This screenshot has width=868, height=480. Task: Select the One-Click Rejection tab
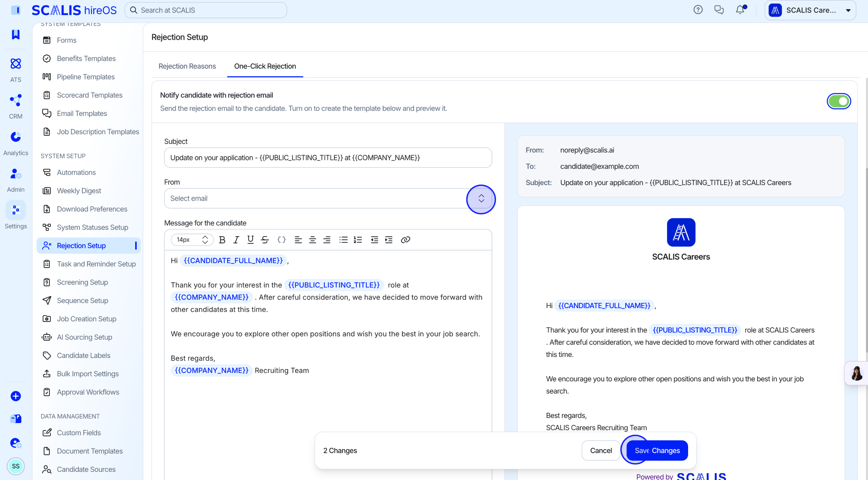click(x=265, y=66)
